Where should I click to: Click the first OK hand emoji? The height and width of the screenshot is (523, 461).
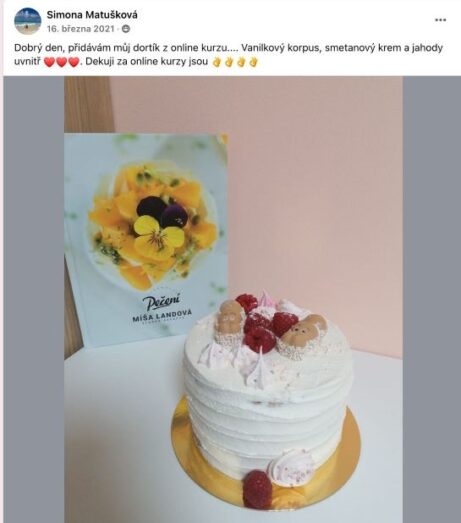[x=217, y=62]
